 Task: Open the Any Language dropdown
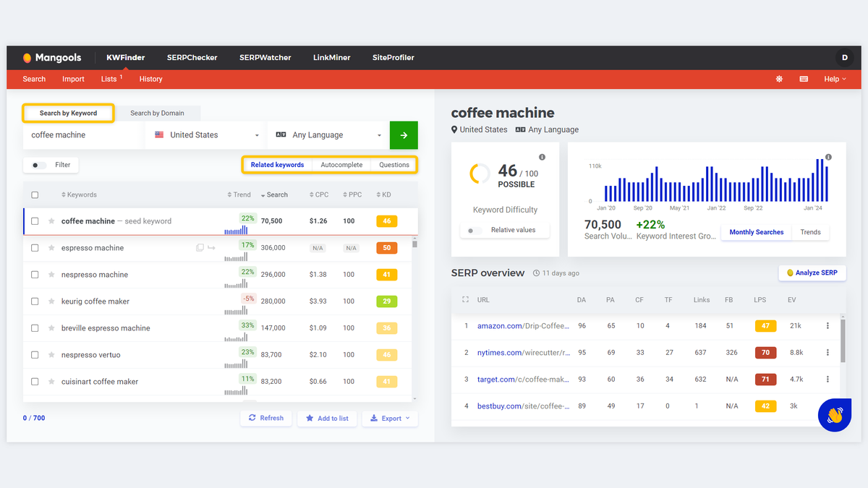328,135
